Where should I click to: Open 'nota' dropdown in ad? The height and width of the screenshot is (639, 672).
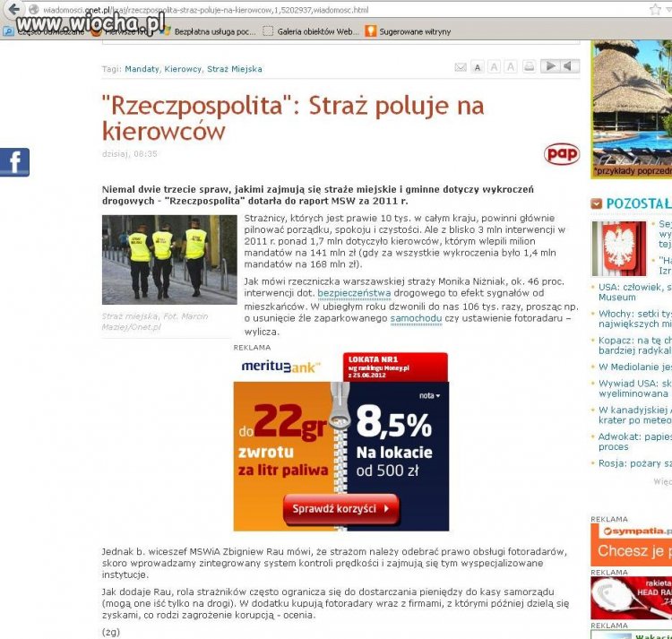429,395
